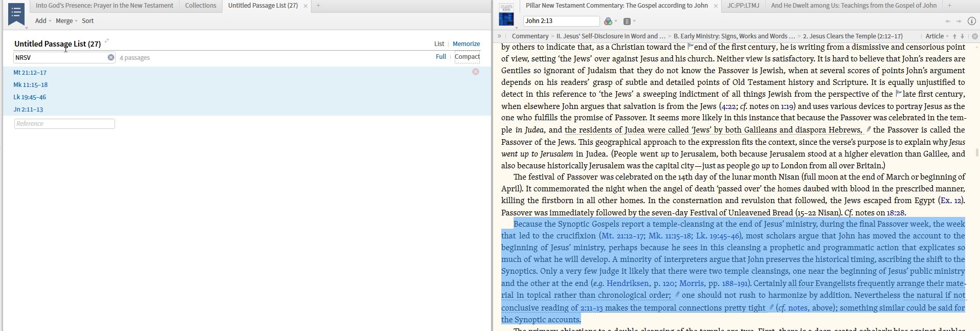Open the Article navigation dropdown
This screenshot has height=331, width=980.
[x=937, y=36]
